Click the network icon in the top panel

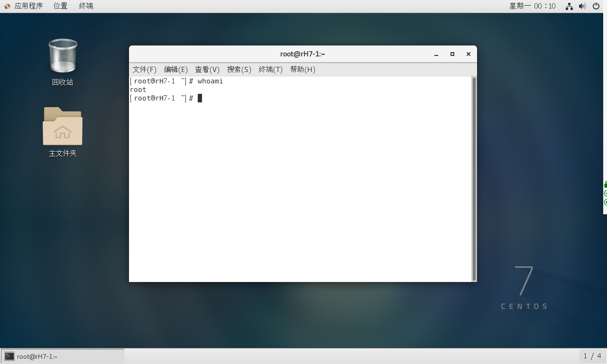point(569,6)
